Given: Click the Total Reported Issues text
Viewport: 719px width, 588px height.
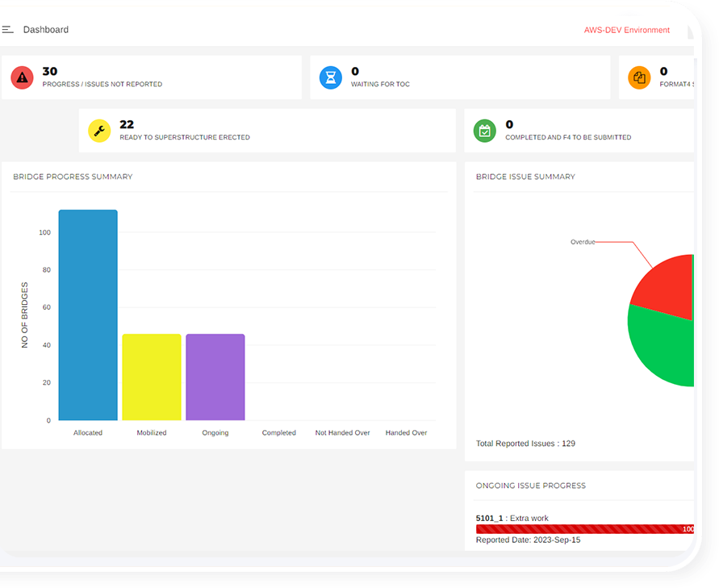Looking at the screenshot, I should [525, 444].
